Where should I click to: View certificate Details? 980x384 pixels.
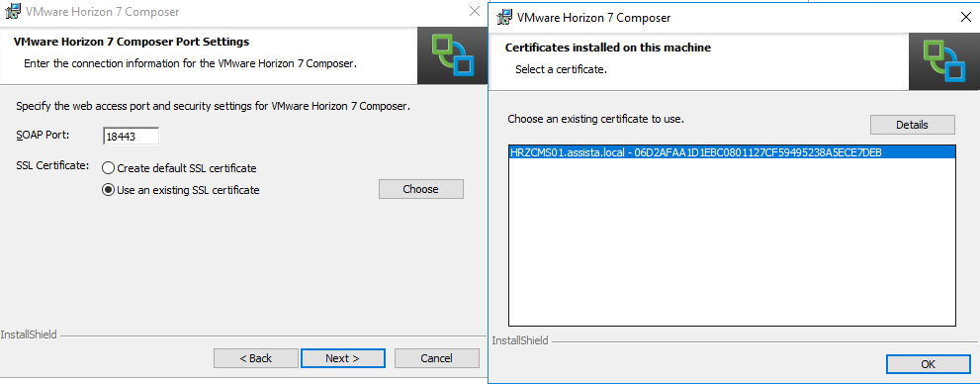tap(912, 125)
